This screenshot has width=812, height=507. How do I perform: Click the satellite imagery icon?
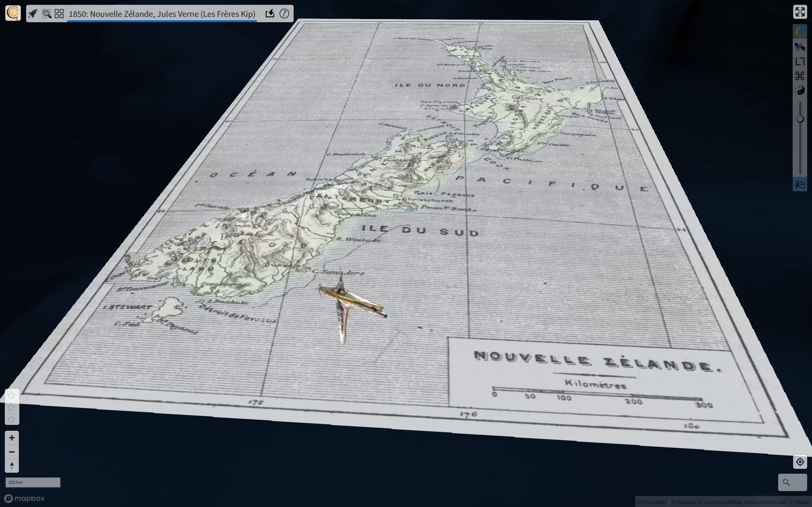pyautogui.click(x=800, y=47)
